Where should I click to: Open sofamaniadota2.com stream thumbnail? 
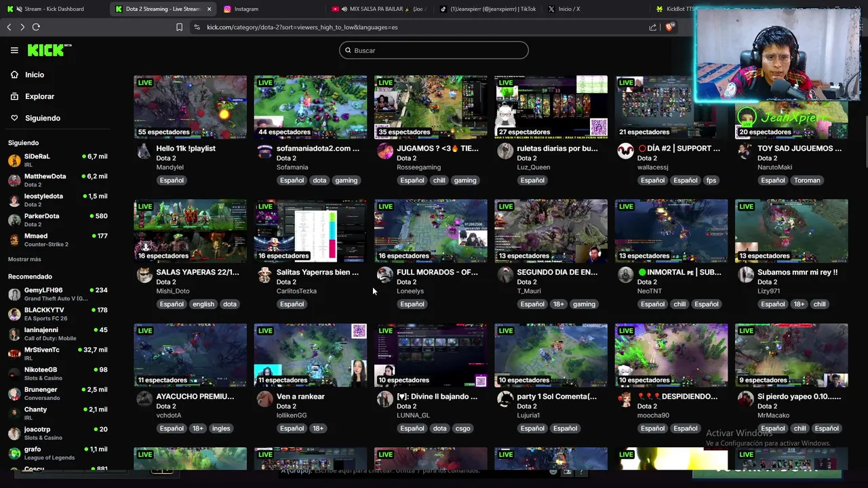coord(311,106)
